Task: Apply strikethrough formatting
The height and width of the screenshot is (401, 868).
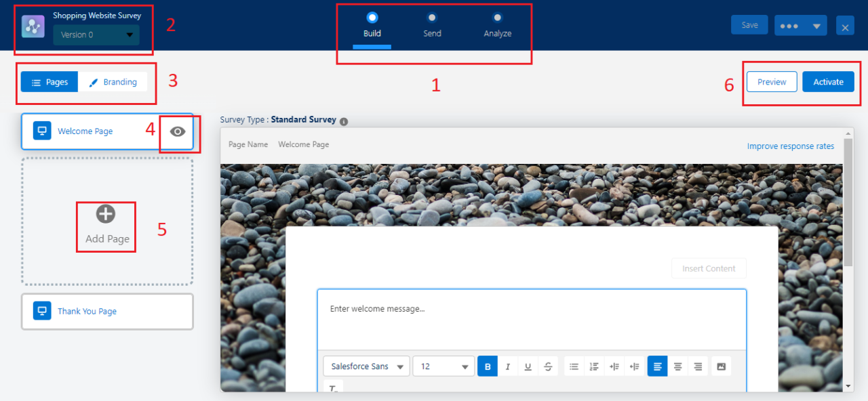Action: tap(547, 366)
